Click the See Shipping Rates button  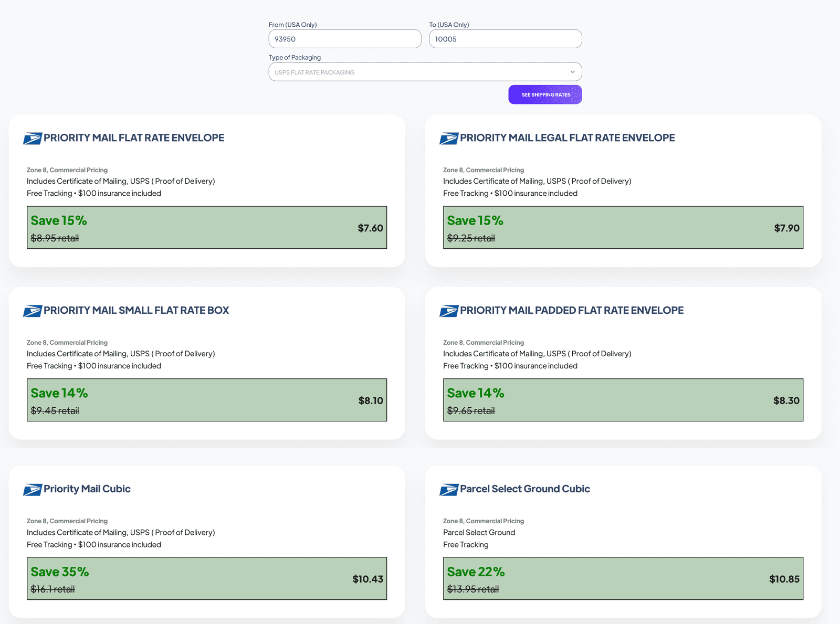pos(545,94)
